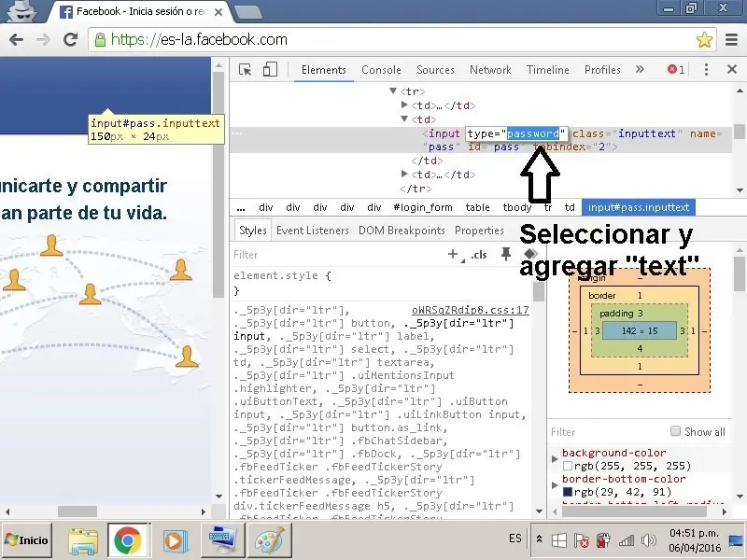This screenshot has width=747, height=560.
Task: Click the Inicio start button
Action: pos(27,540)
